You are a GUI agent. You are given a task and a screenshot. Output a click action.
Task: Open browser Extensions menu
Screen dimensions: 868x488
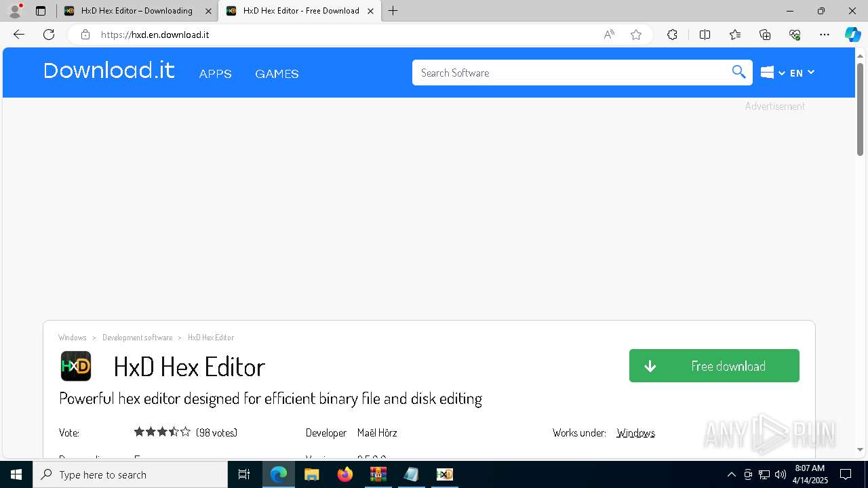click(x=672, y=35)
